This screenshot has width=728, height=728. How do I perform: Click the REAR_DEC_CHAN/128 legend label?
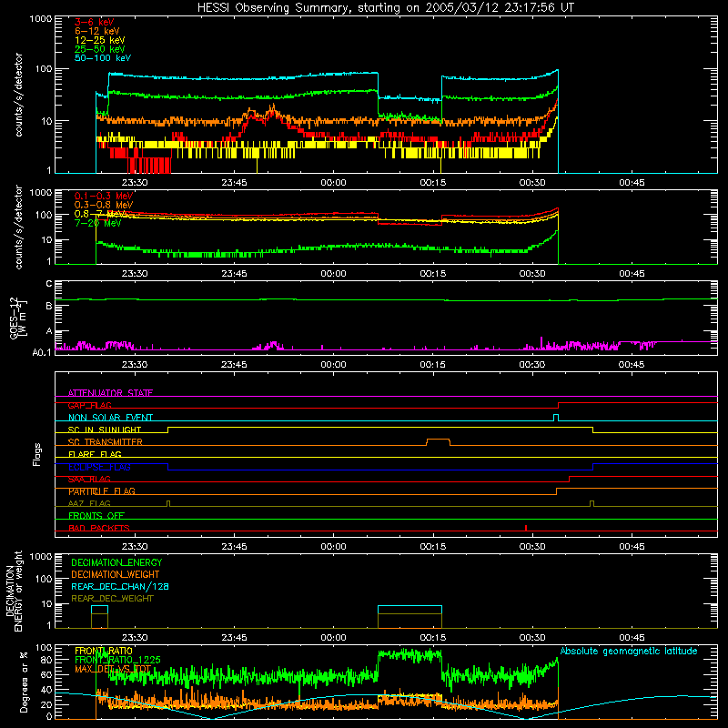tap(120, 586)
